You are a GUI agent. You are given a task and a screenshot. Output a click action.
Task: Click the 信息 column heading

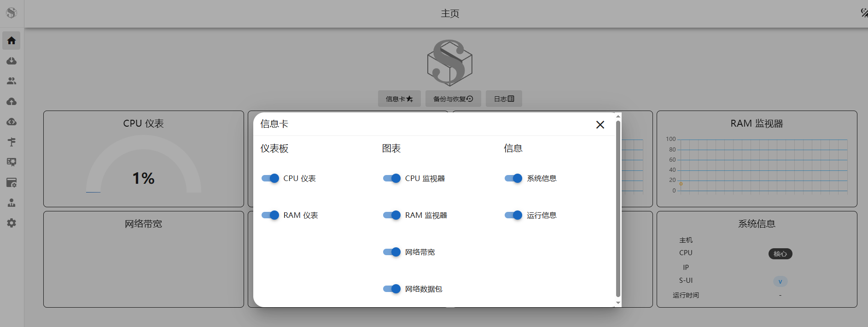pyautogui.click(x=513, y=148)
